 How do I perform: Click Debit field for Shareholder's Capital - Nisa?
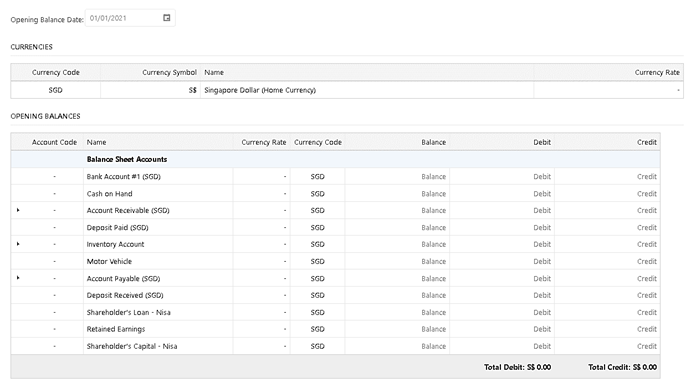(x=502, y=346)
